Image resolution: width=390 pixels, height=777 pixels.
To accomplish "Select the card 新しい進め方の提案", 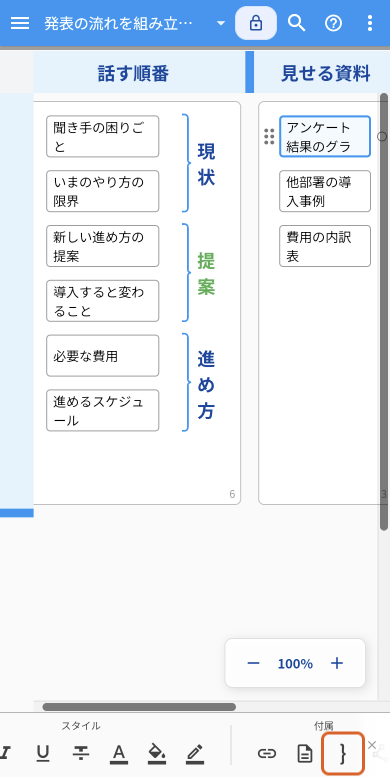I will pyautogui.click(x=103, y=246).
